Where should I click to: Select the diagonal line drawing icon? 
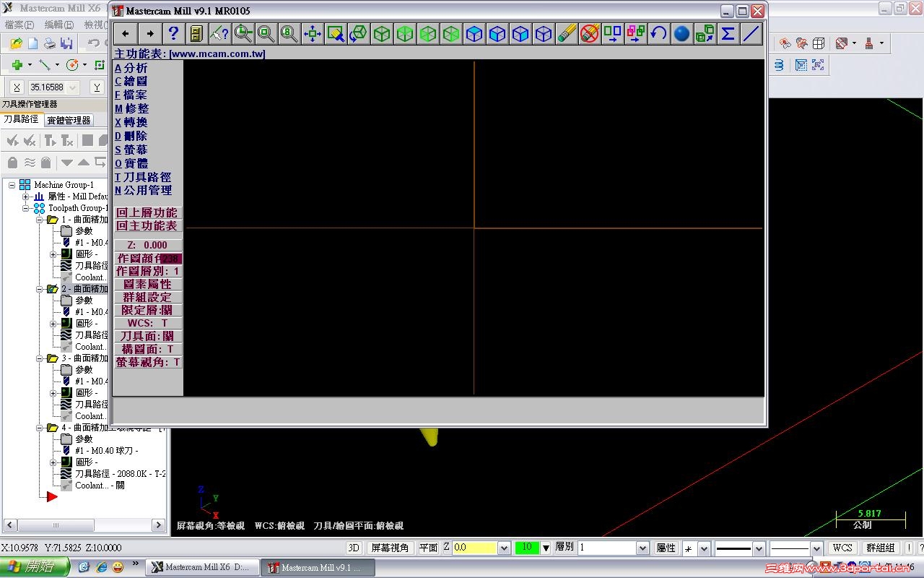(751, 34)
